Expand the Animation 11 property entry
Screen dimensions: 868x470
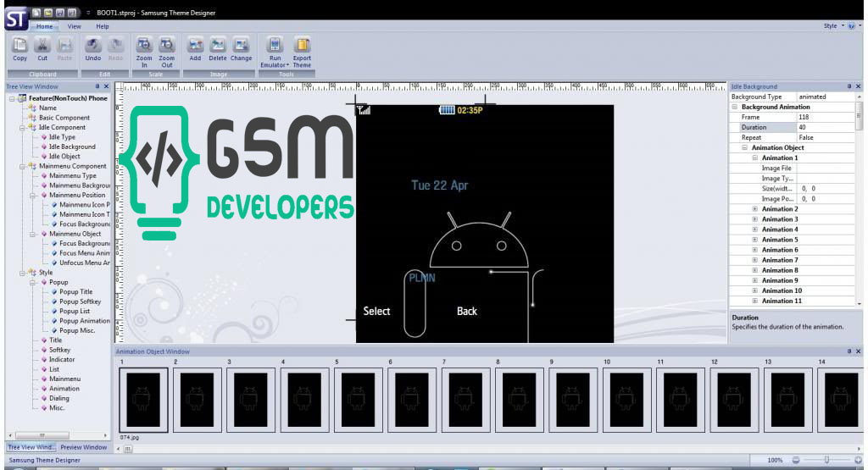754,301
